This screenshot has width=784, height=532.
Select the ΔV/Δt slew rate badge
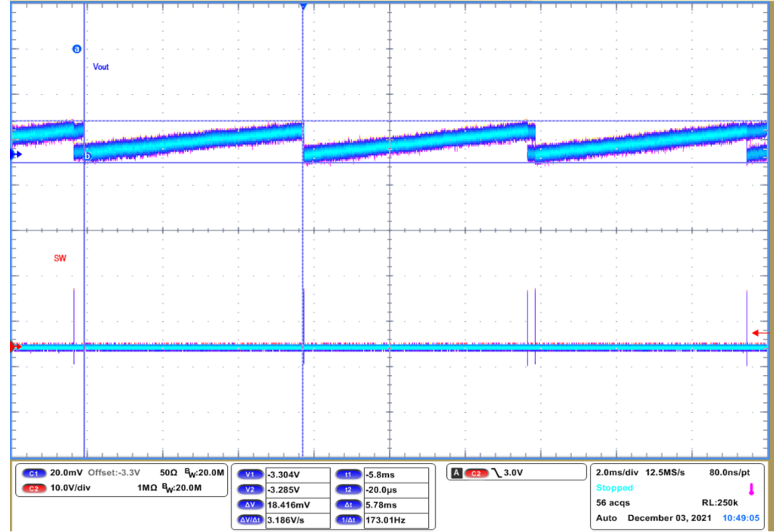coord(251,519)
